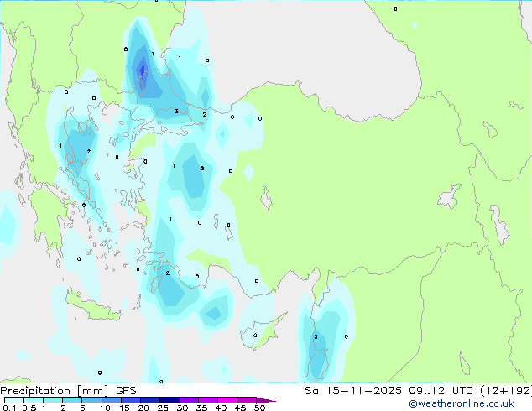Click the legend label '40'

point(221,408)
